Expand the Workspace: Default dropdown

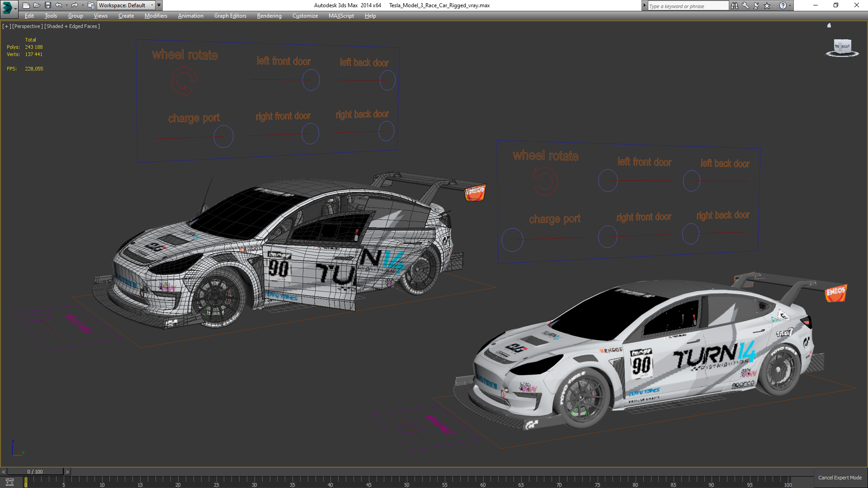126,5
